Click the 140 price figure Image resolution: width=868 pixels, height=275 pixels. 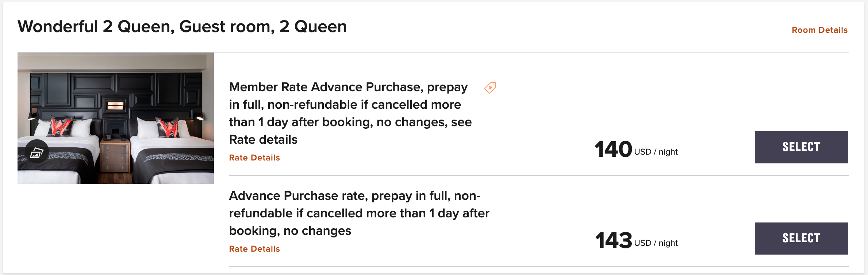click(613, 149)
